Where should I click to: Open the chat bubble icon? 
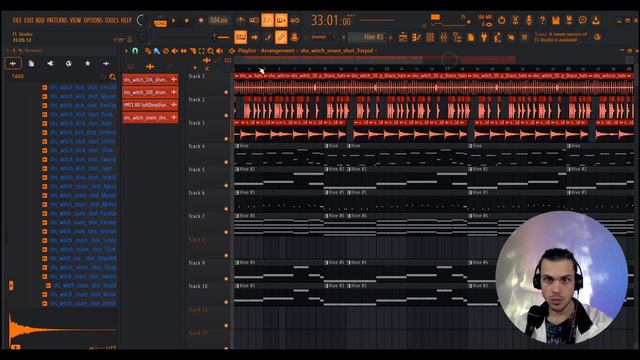pyautogui.click(x=582, y=20)
